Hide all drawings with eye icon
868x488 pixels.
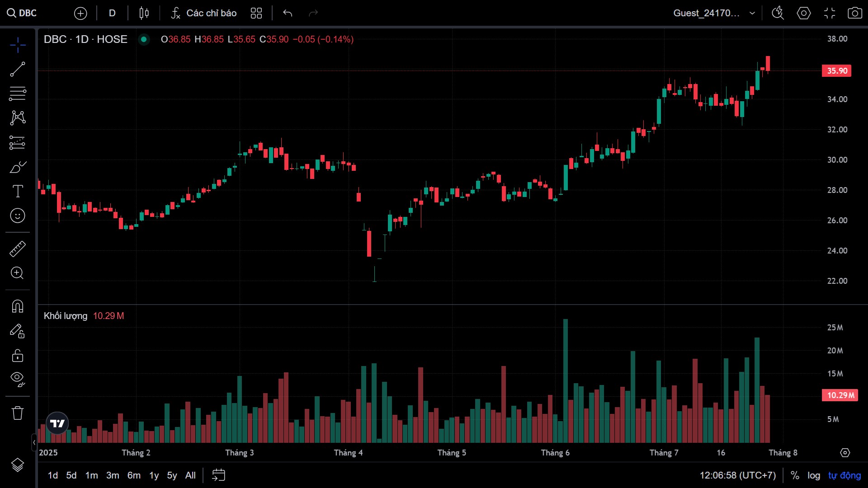point(18,379)
